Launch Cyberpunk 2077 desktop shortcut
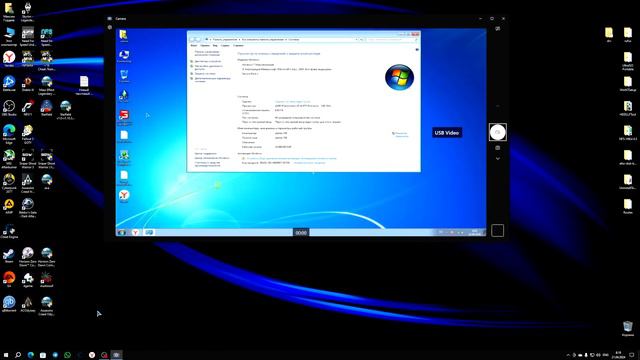The image size is (640, 360). [x=9, y=183]
